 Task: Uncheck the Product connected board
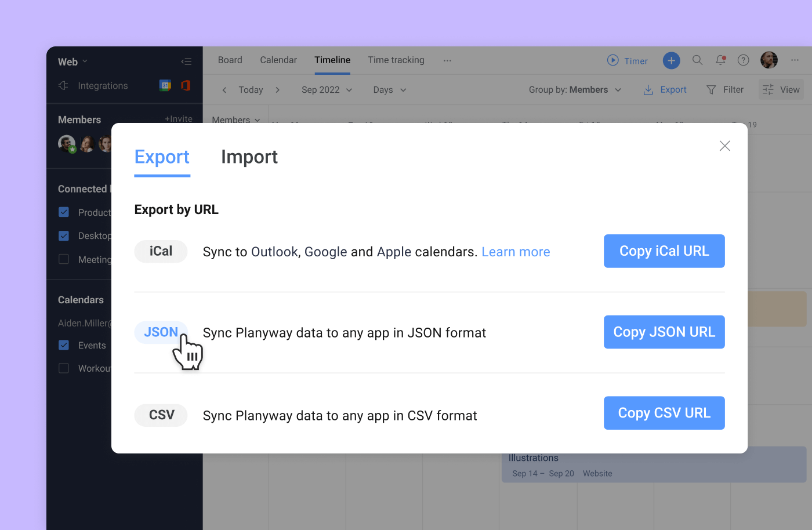click(63, 212)
